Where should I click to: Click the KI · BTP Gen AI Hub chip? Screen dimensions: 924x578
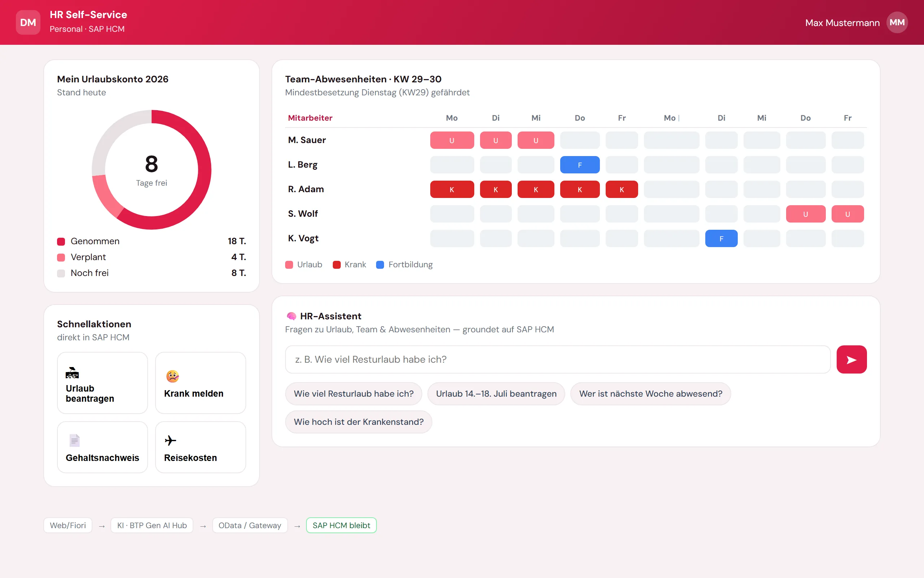tap(152, 525)
